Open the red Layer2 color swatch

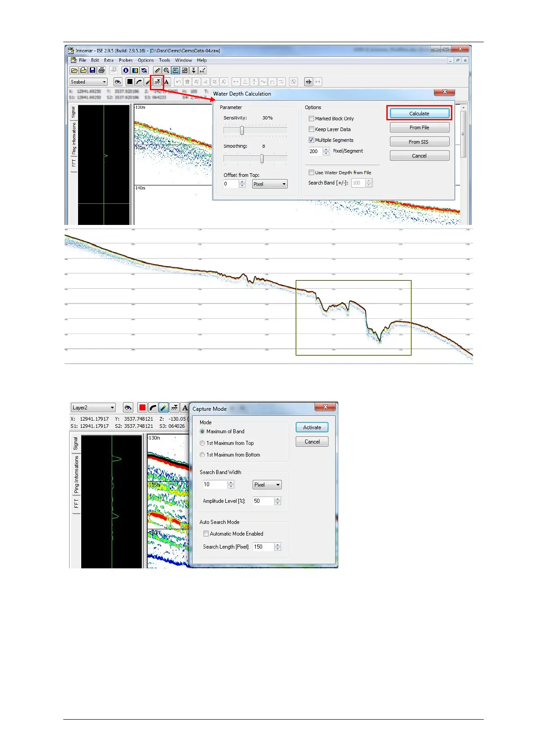pyautogui.click(x=142, y=408)
